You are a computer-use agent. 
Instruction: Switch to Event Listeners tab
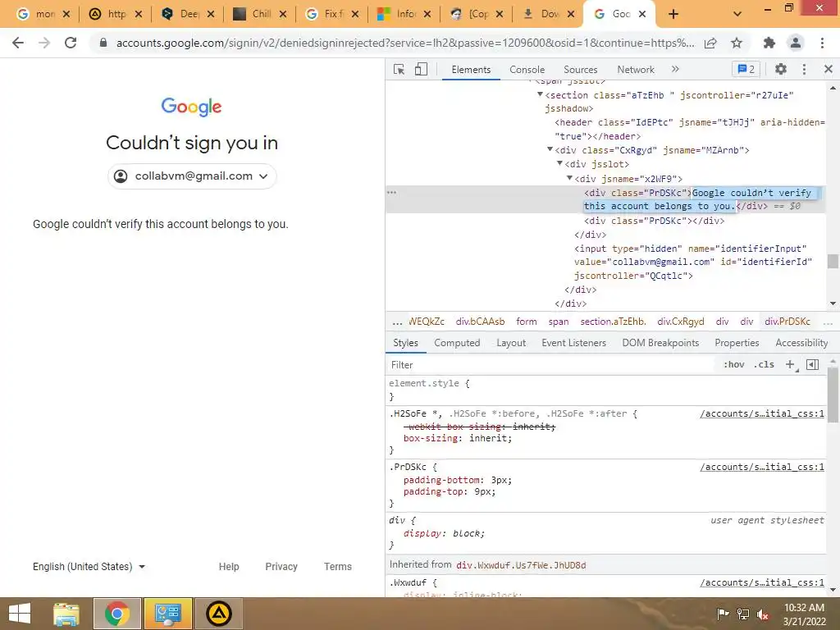click(x=573, y=343)
